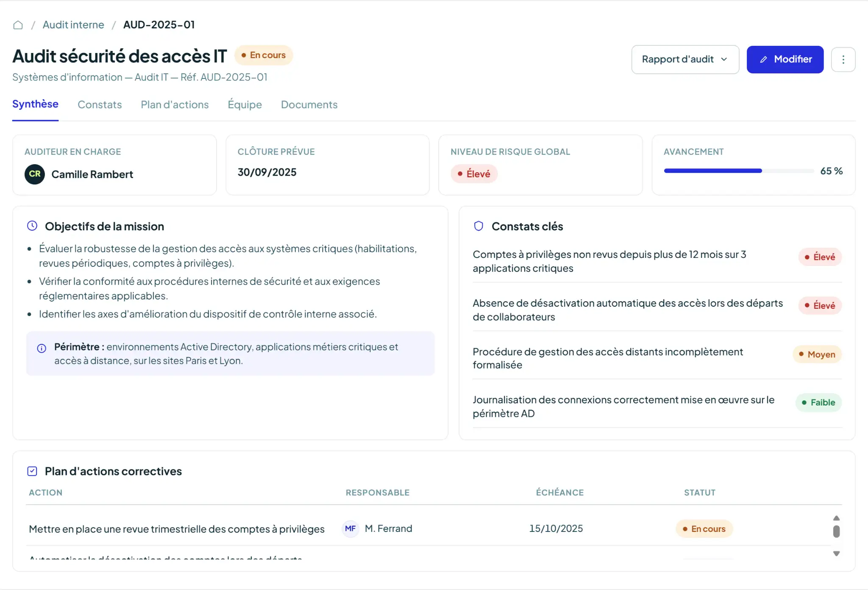
Task: Go to home via breadcrumb house icon
Action: pyautogui.click(x=18, y=25)
